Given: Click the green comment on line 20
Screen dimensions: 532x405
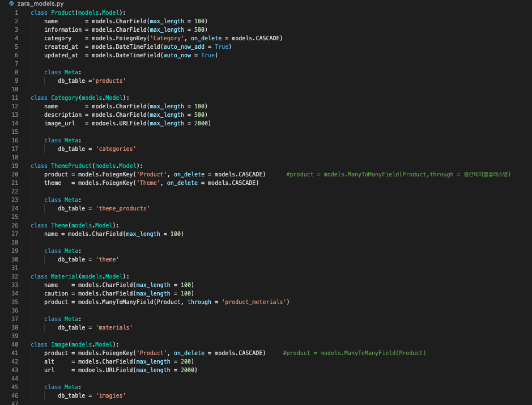Looking at the screenshot, I should click(x=398, y=174).
